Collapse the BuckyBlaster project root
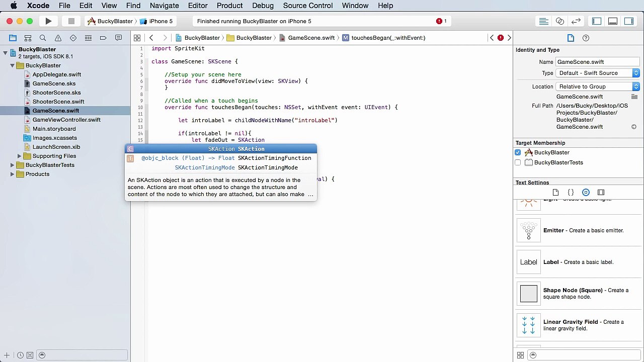This screenshot has height=362, width=644. pos(5,52)
